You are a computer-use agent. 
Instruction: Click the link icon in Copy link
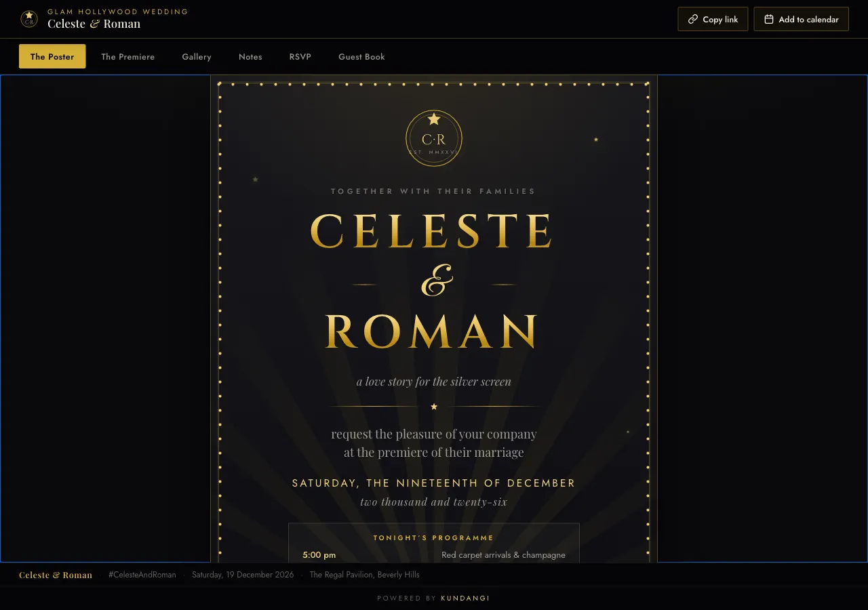[x=692, y=20]
